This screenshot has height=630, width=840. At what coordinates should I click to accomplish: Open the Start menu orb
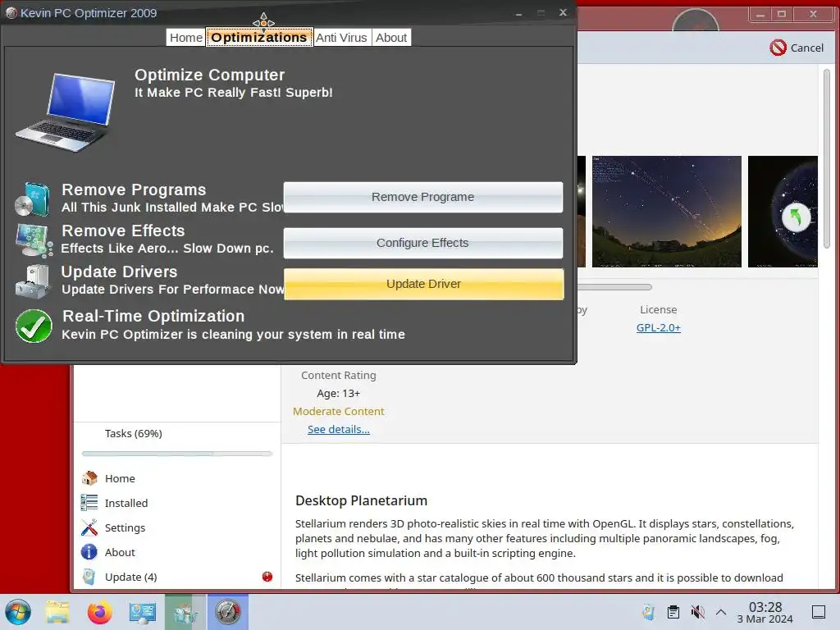[18, 612]
